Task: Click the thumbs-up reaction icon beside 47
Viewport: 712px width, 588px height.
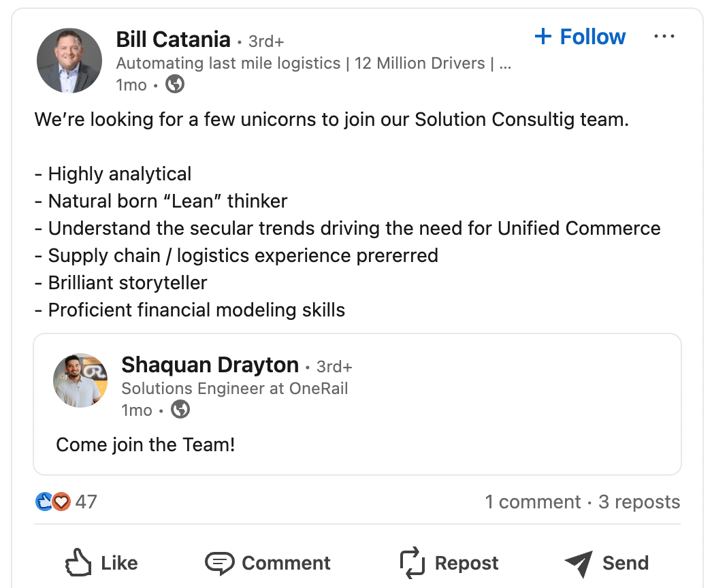Action: (44, 502)
